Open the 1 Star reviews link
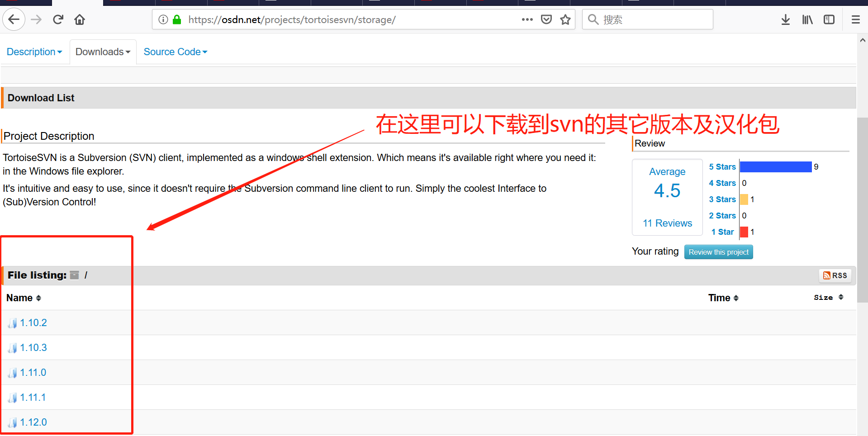The height and width of the screenshot is (436, 868). [x=722, y=232]
